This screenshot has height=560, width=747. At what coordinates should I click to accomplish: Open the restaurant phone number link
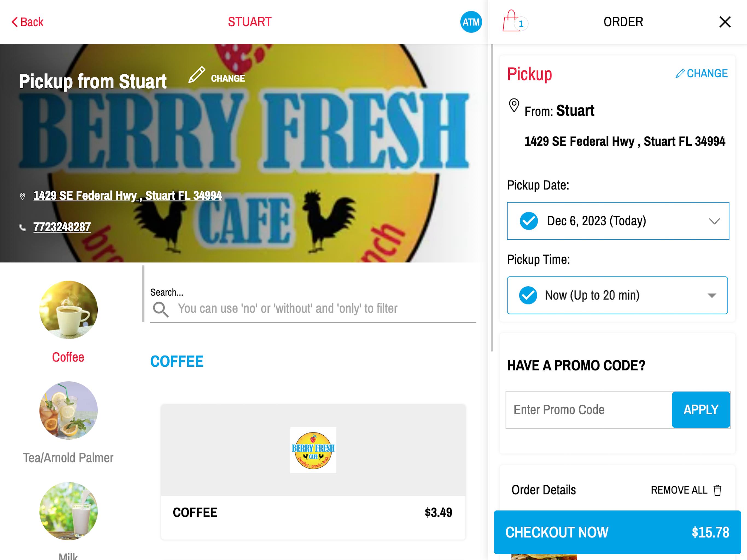(x=62, y=227)
